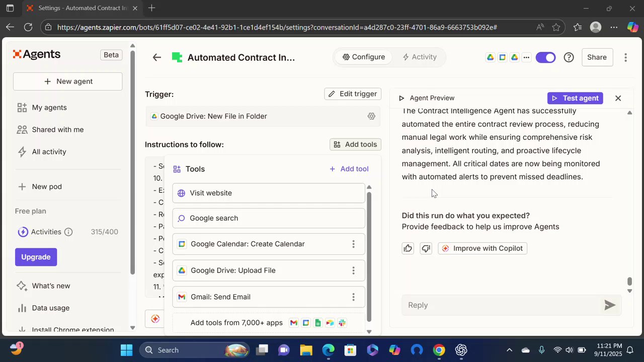Show hidden system tray icons
This screenshot has width=644, height=362.
[x=509, y=350]
